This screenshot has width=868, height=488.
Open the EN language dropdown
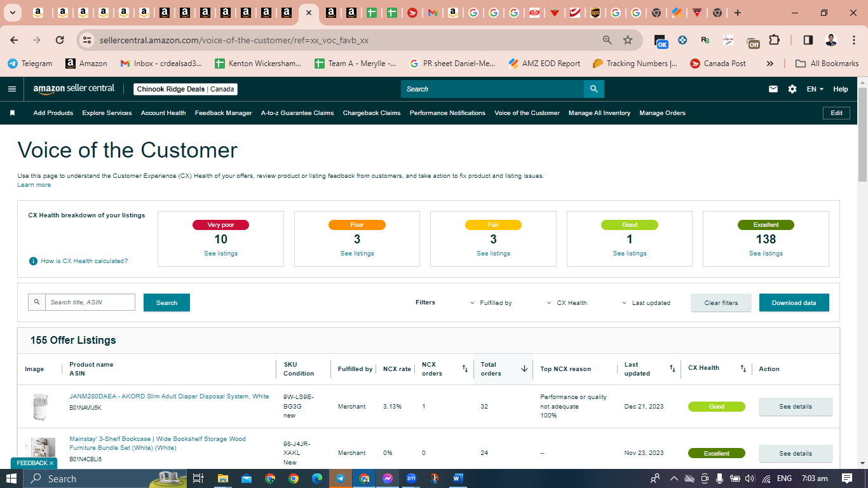(x=815, y=89)
